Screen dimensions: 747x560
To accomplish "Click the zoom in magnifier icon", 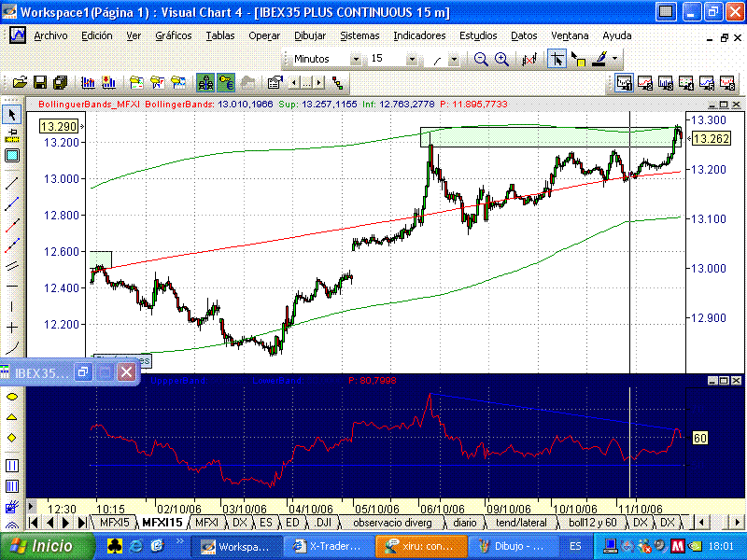I will (x=501, y=59).
